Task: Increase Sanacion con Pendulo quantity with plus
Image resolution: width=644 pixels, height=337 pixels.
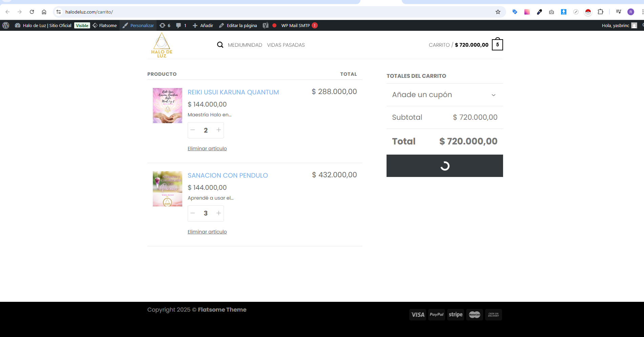Action: coord(219,213)
